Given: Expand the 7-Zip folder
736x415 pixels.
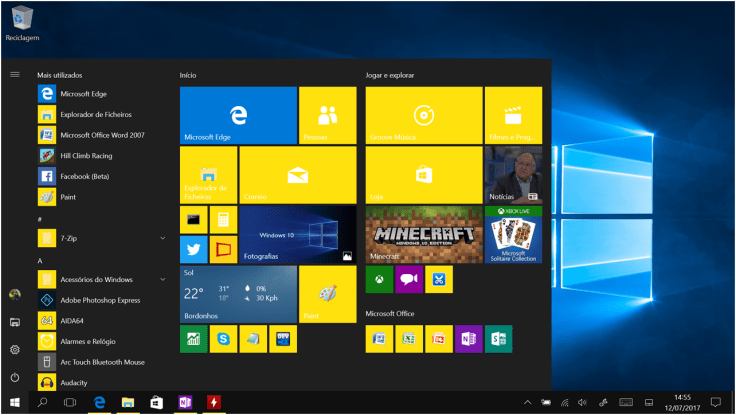Looking at the screenshot, I should [x=162, y=238].
